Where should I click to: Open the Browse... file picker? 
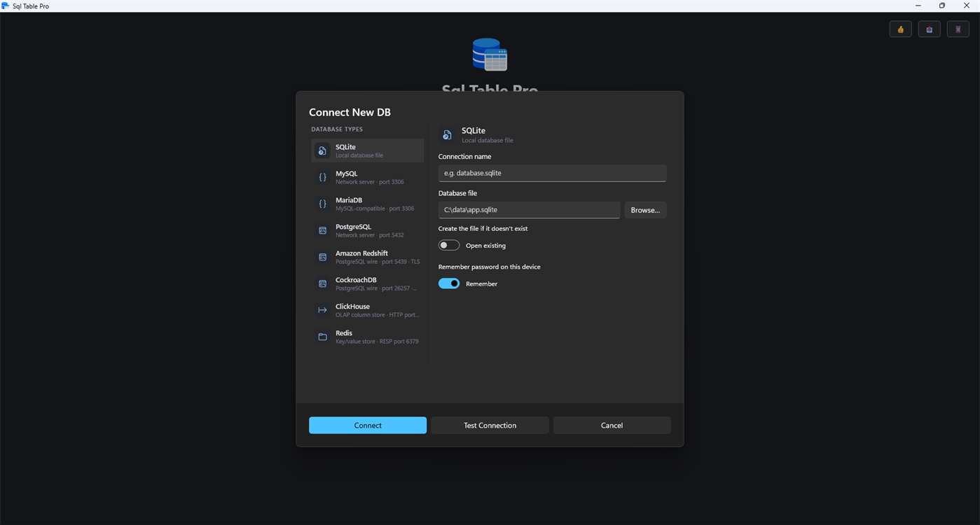tap(645, 210)
